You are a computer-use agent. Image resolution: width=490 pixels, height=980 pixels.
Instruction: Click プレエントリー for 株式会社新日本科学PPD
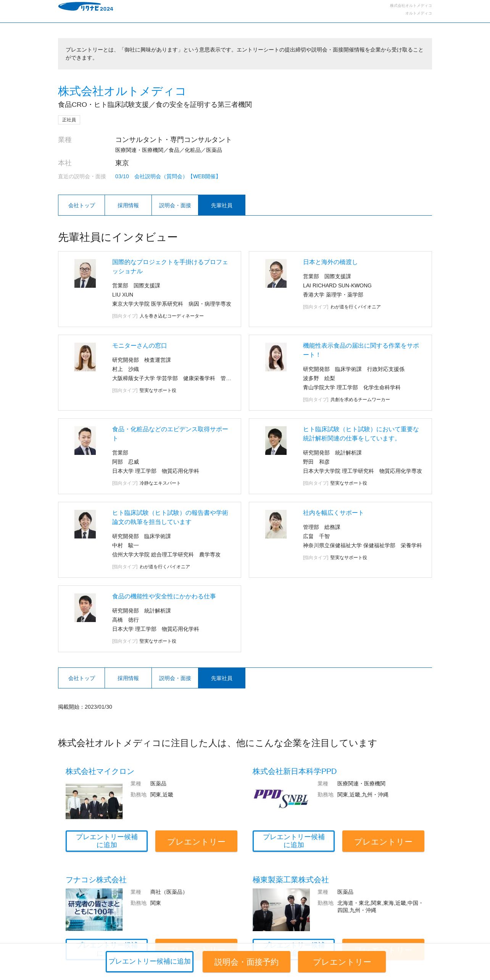point(383,841)
